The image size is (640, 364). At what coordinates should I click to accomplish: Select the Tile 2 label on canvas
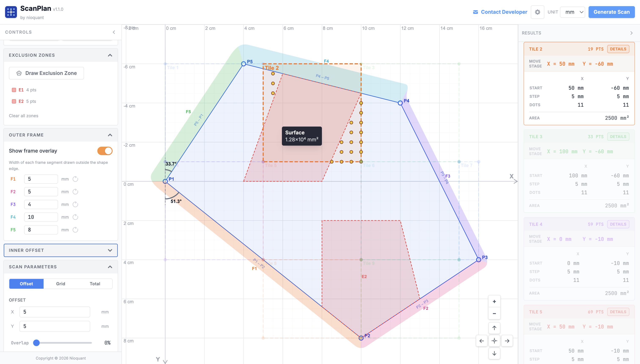click(x=272, y=68)
